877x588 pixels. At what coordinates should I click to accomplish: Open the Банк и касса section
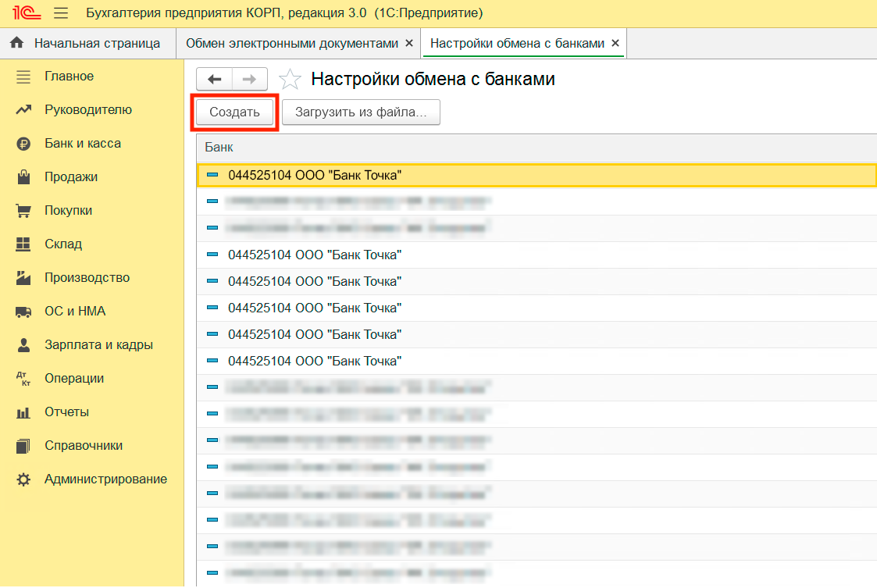(82, 144)
